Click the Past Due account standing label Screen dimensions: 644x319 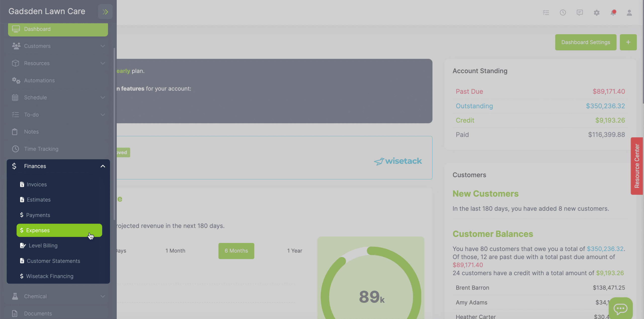[469, 91]
